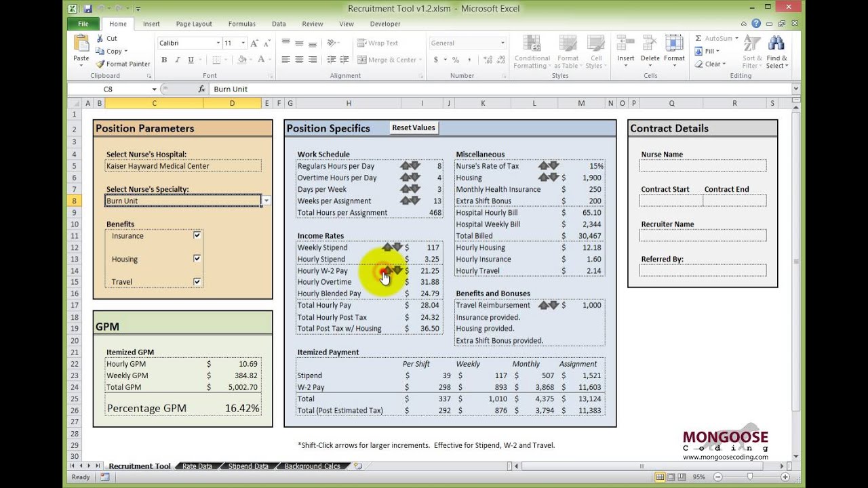Align text to the center
The height and width of the screenshot is (488, 868).
pos(298,60)
